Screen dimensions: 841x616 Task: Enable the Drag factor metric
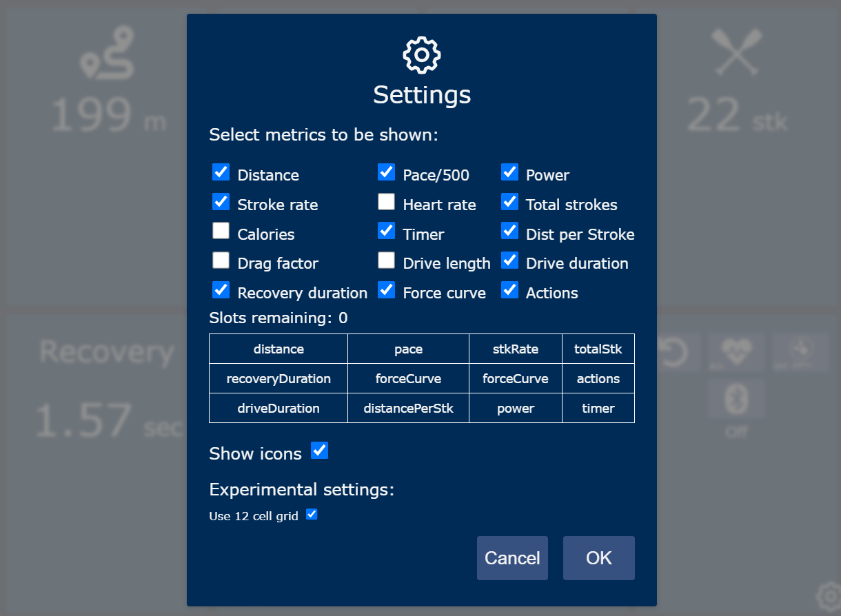(221, 260)
